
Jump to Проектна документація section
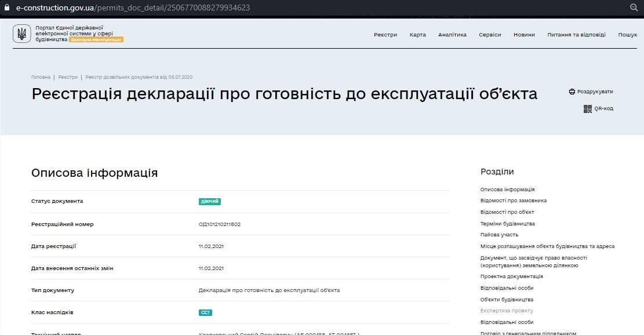click(511, 276)
